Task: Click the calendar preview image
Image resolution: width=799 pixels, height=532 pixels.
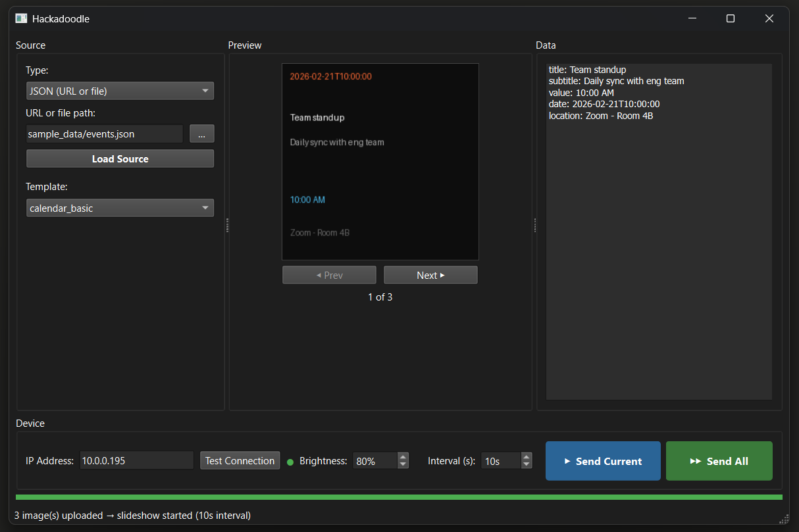Action: pyautogui.click(x=380, y=161)
